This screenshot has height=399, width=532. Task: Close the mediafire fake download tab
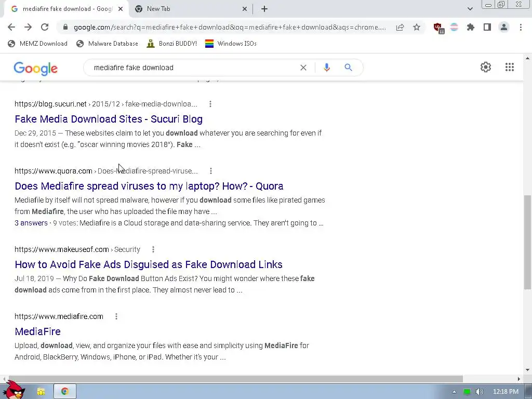[x=121, y=9]
